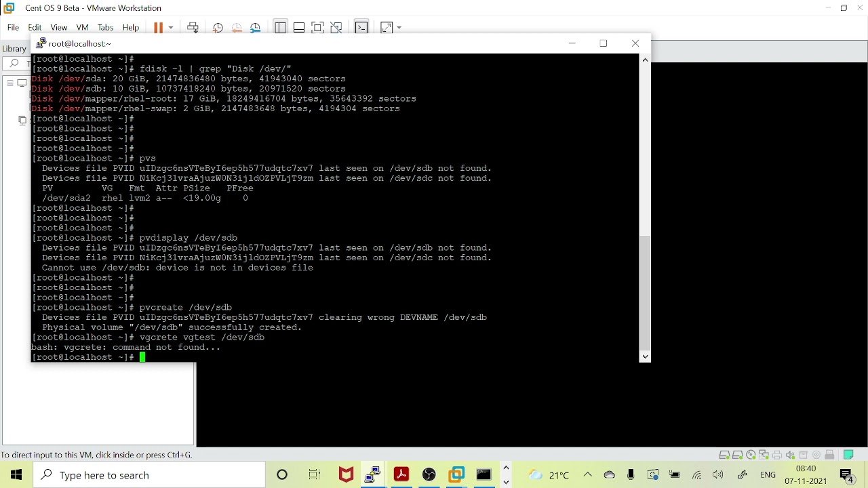Screen dimensions: 868x488
Task: Toggle Unity mode icon
Action: click(337, 28)
